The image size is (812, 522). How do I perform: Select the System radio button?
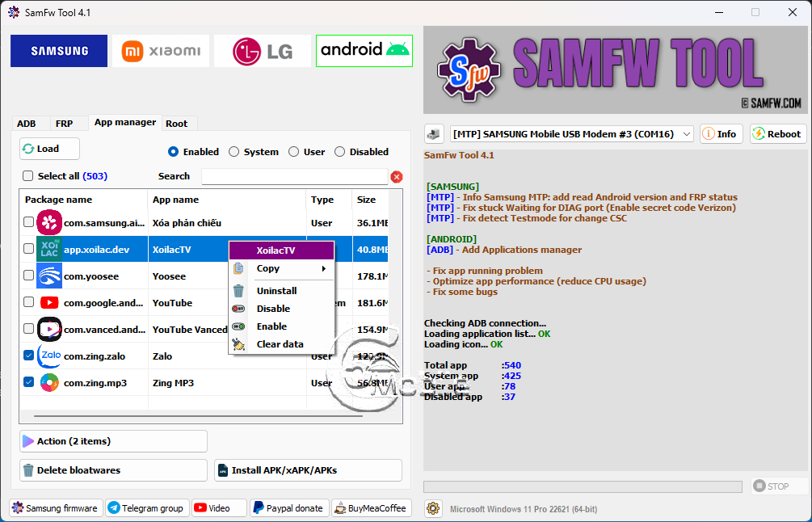click(x=234, y=152)
